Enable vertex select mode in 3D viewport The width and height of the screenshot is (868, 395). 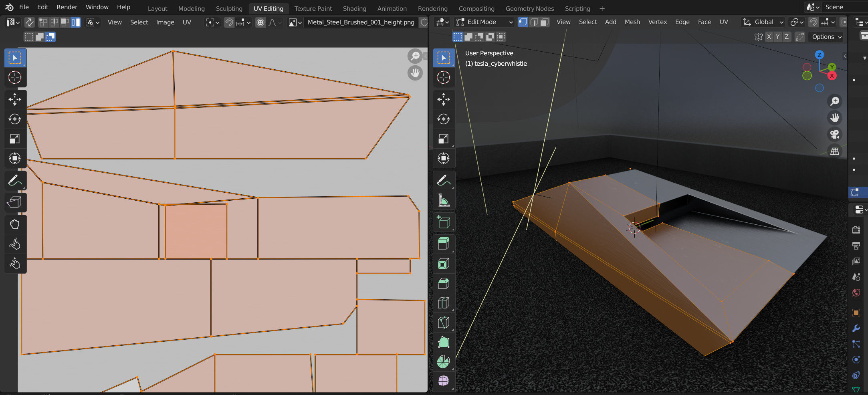tap(523, 22)
